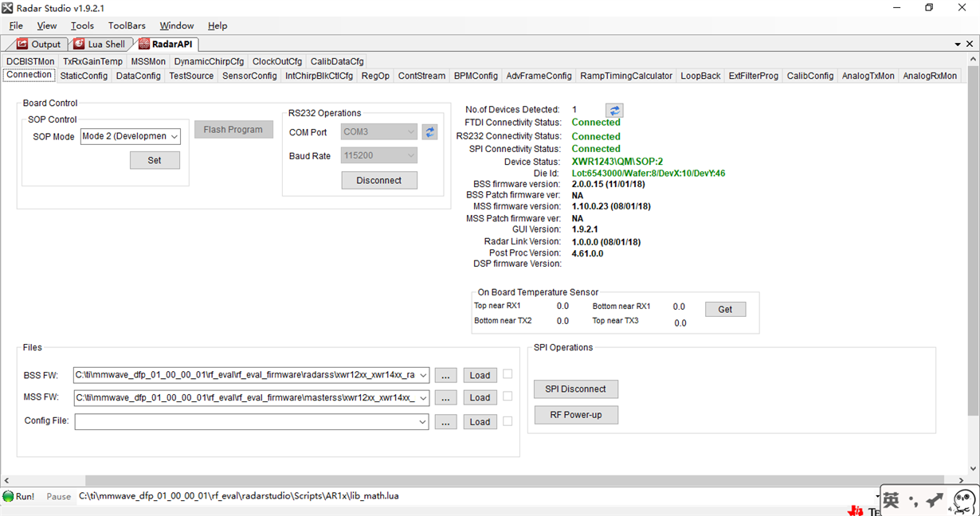Switch to the RampTimingCalculator tab
The width and height of the screenshot is (980, 516).
tap(626, 76)
